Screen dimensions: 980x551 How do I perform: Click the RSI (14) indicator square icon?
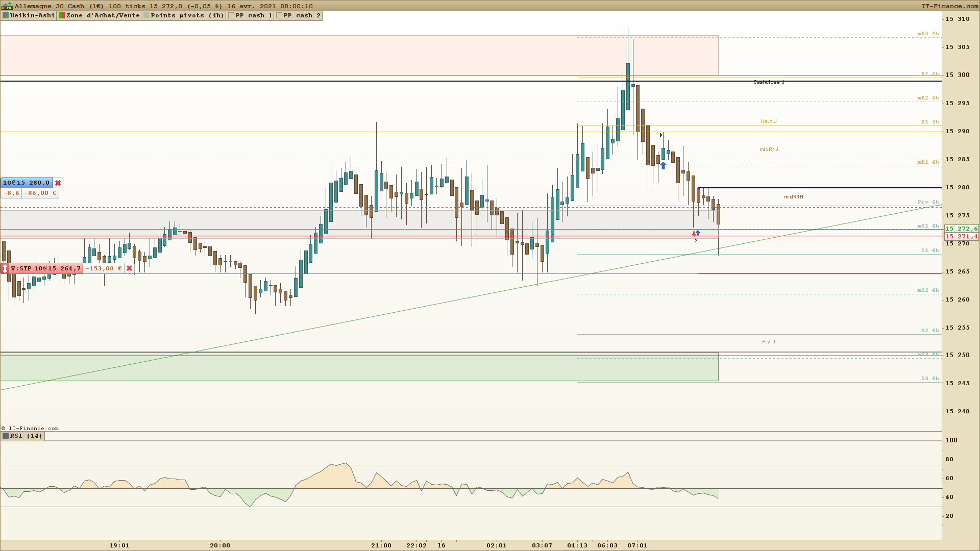click(x=6, y=436)
